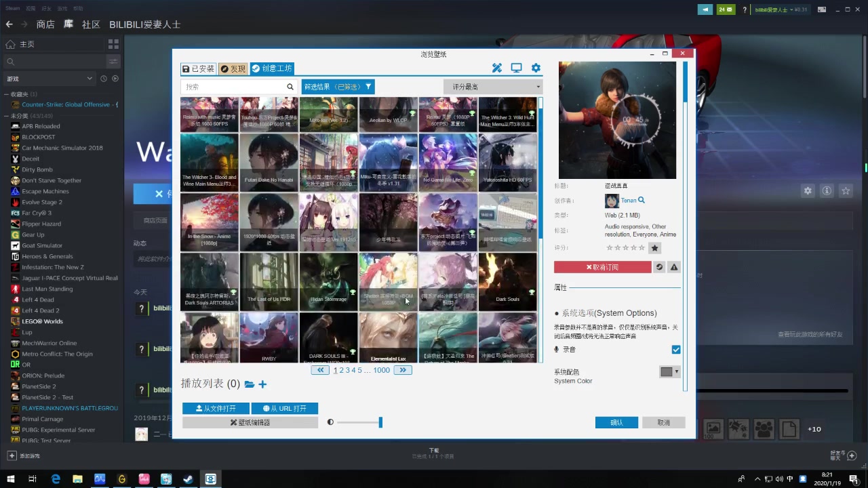The height and width of the screenshot is (488, 868).
Task: Open Steam from Windows taskbar
Action: (189, 479)
